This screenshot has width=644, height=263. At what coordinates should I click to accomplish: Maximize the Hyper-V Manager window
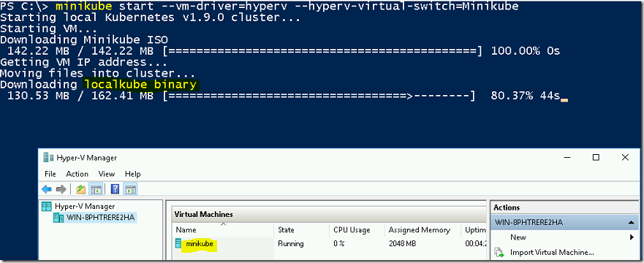(x=596, y=158)
